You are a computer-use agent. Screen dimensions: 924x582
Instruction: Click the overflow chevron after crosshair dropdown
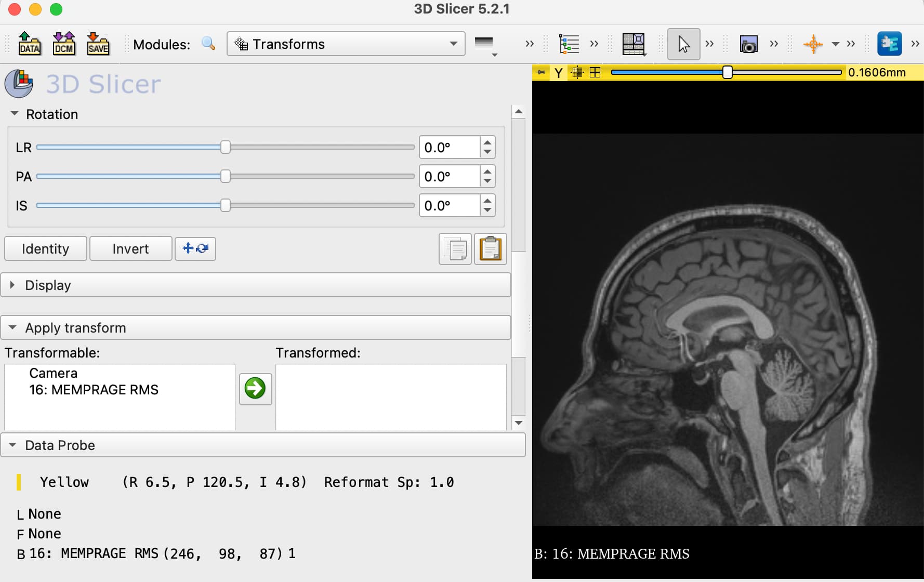(x=851, y=44)
